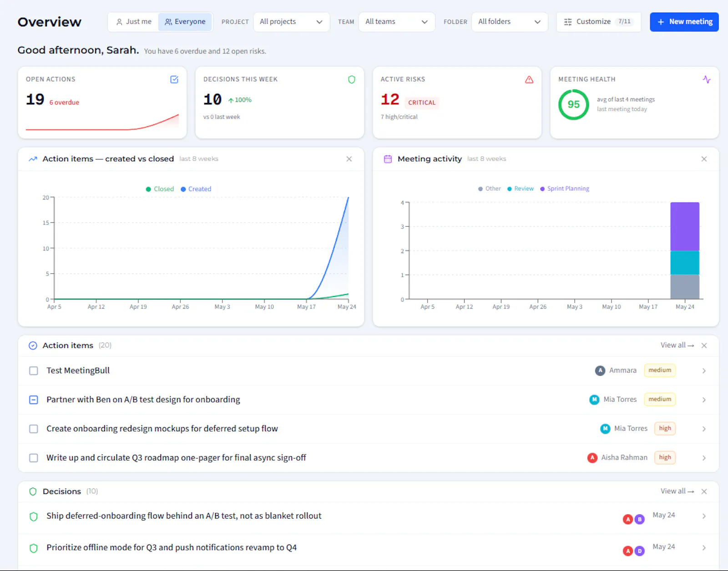Screen dimensions: 728x571
Task: Click the 7 high/critical text
Action: pyautogui.click(x=399, y=117)
